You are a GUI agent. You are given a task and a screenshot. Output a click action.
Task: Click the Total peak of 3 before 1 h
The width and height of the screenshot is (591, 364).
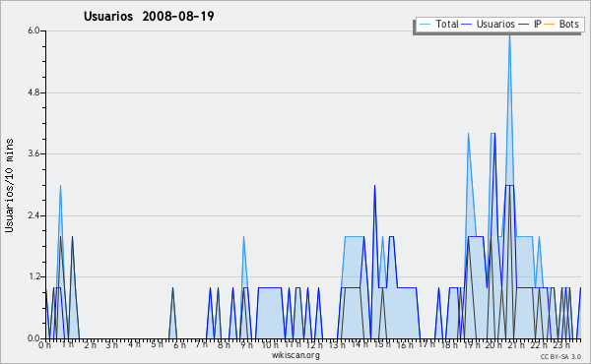pos(60,186)
